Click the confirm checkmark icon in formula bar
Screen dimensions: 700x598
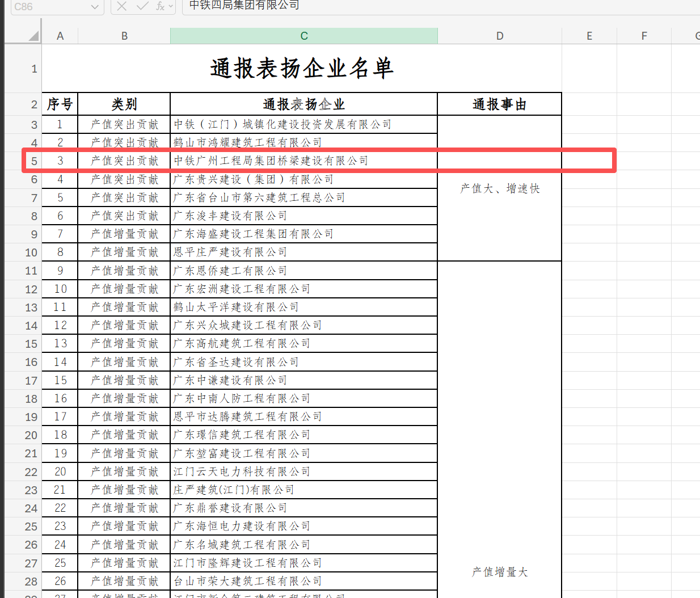tap(142, 6)
